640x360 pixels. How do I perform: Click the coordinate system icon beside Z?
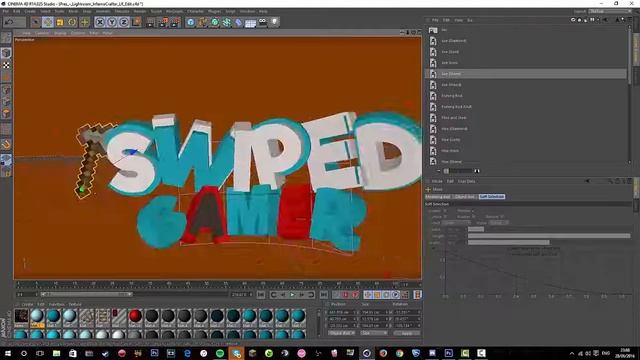[137, 22]
